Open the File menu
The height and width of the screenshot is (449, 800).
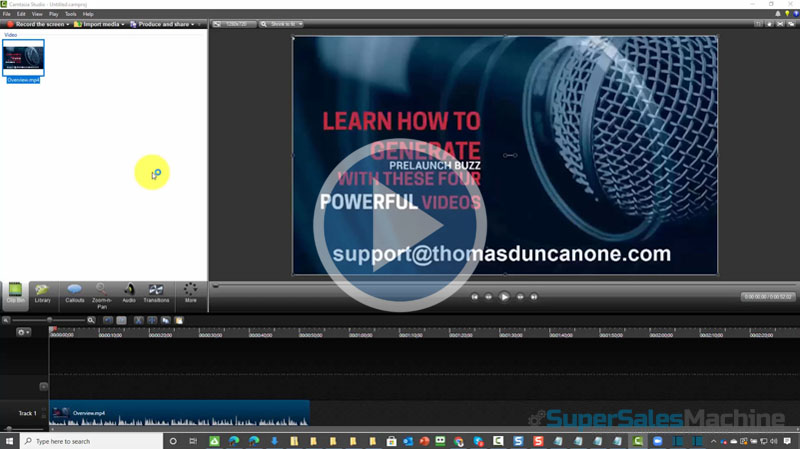(x=7, y=14)
